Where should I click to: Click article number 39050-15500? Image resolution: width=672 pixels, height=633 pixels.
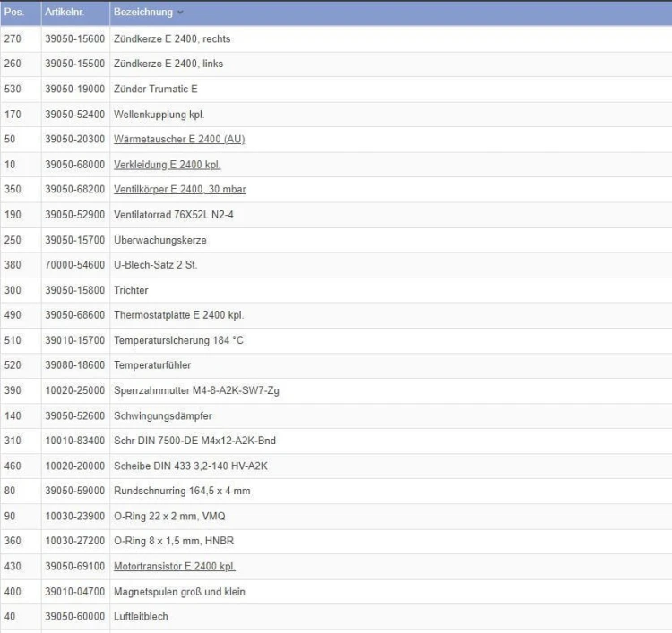(x=75, y=64)
